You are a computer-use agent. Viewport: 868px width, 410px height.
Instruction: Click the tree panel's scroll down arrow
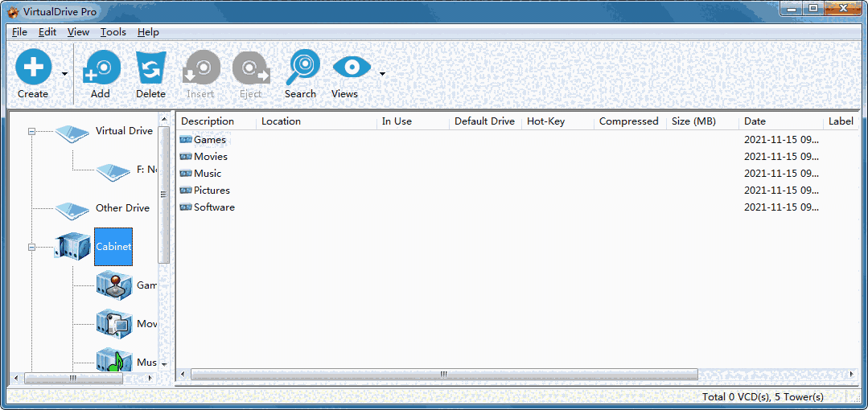coord(164,364)
